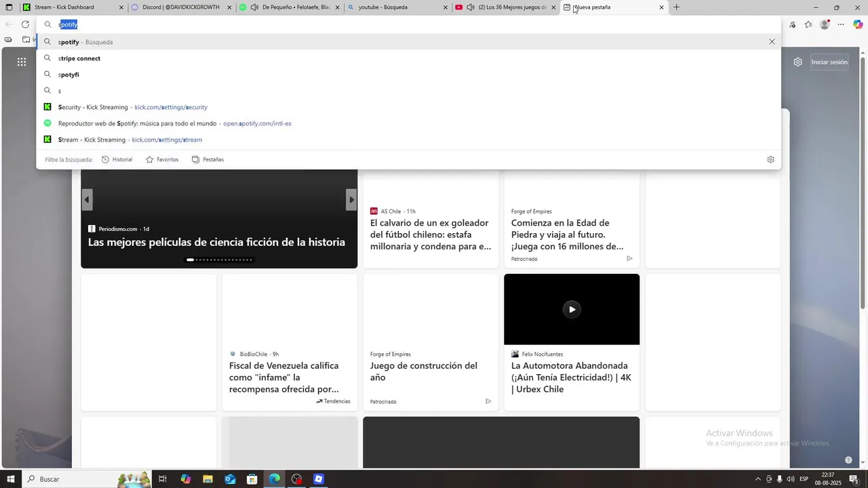Play the Felix Nocifuentes video

572,309
